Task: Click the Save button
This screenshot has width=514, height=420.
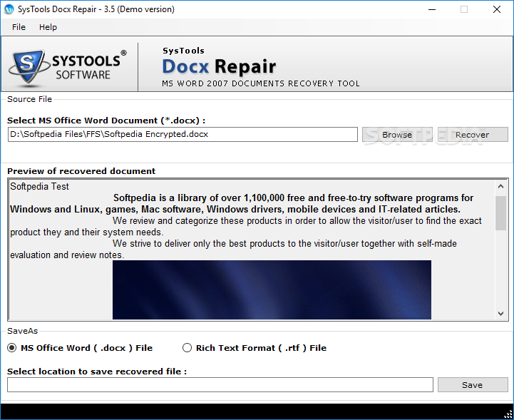Action: [x=473, y=384]
